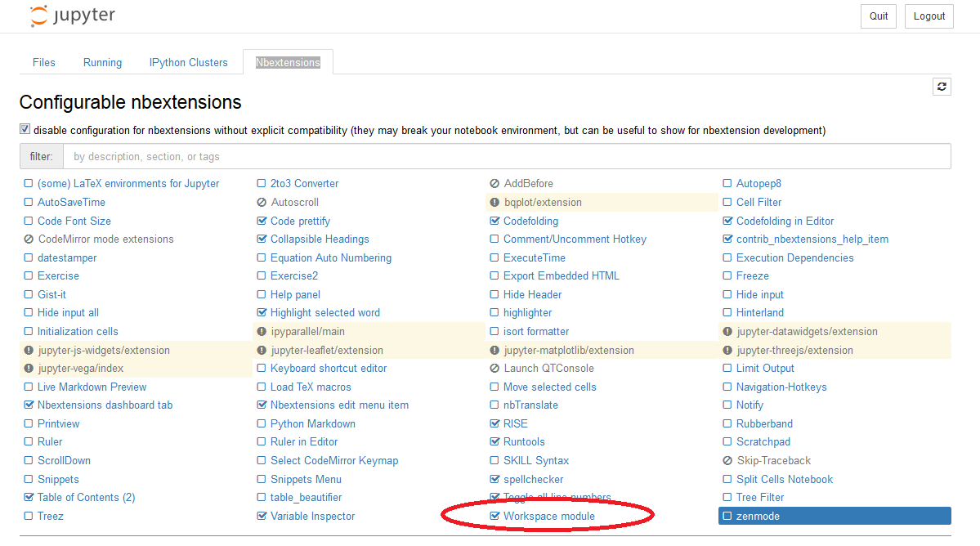Open the Tree Filter extension link
The height and width of the screenshot is (546, 980).
(760, 498)
